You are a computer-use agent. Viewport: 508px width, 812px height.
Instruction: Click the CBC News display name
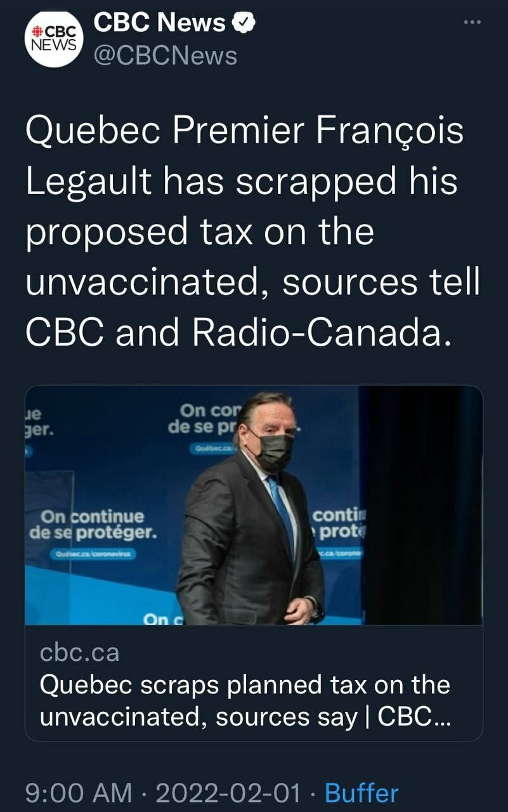click(159, 23)
